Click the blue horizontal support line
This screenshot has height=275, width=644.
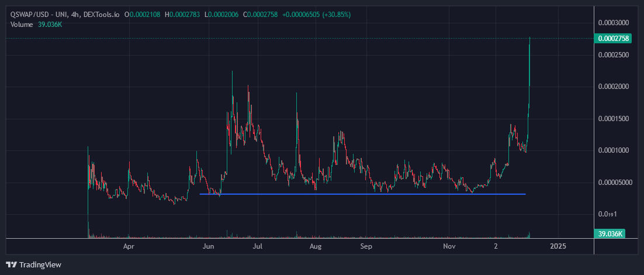click(362, 194)
